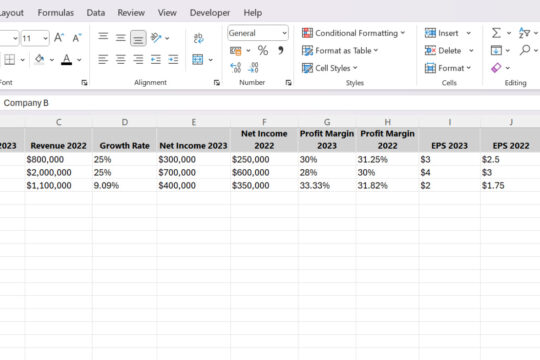Viewport: 540px width, 360px height.
Task: Select Net Income 2023 header cell
Action: click(x=193, y=140)
